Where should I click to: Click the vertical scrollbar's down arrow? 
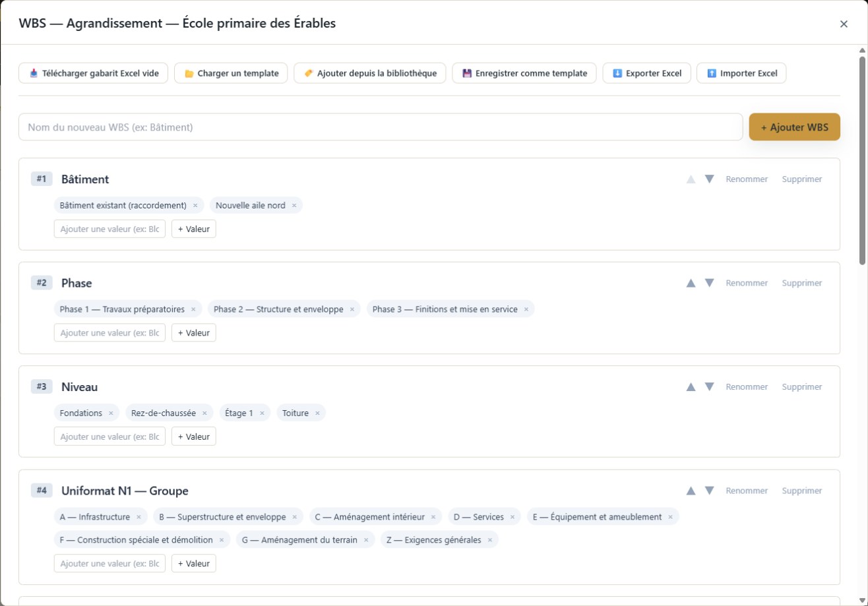click(x=862, y=599)
